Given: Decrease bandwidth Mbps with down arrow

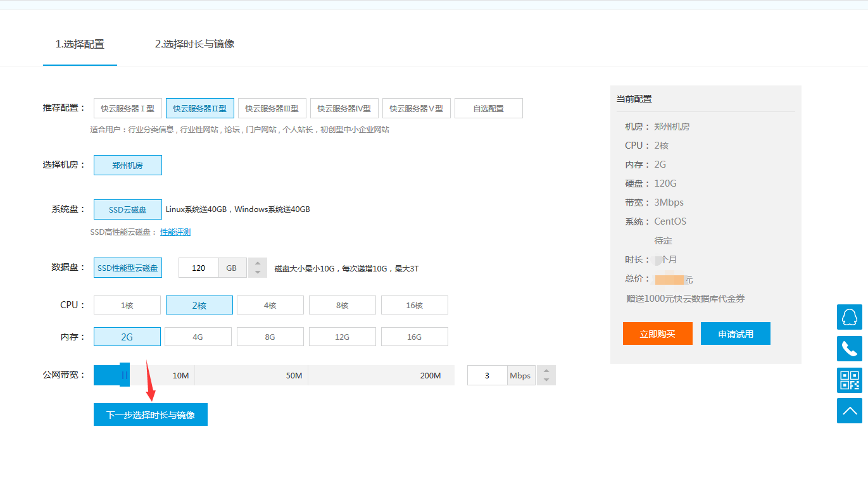Looking at the screenshot, I should pyautogui.click(x=546, y=380).
